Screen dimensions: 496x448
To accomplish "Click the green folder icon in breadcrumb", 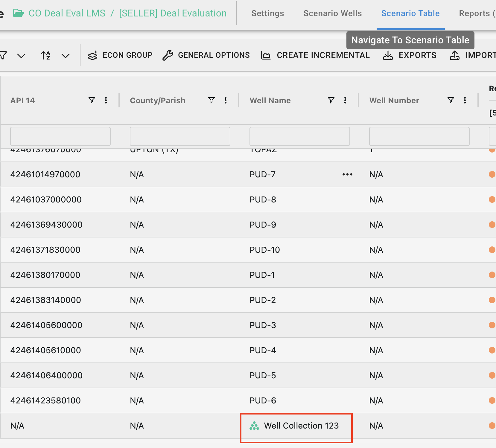I will [x=19, y=13].
